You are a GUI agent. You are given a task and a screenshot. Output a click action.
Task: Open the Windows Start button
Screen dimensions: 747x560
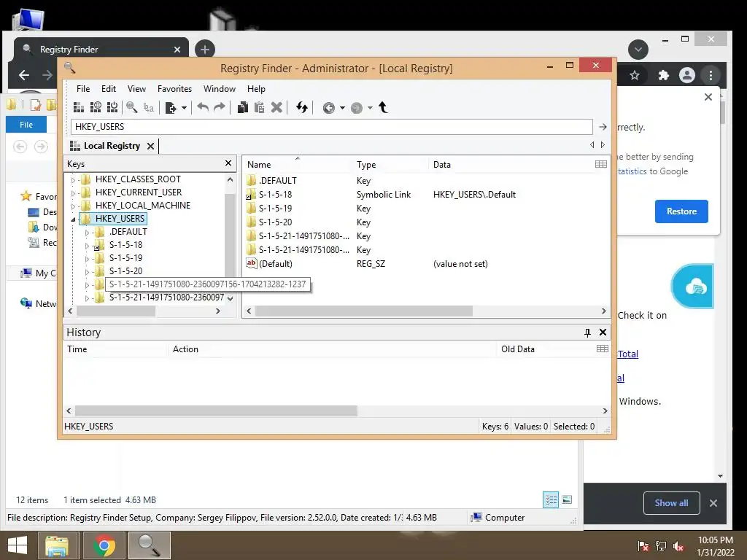click(x=18, y=545)
